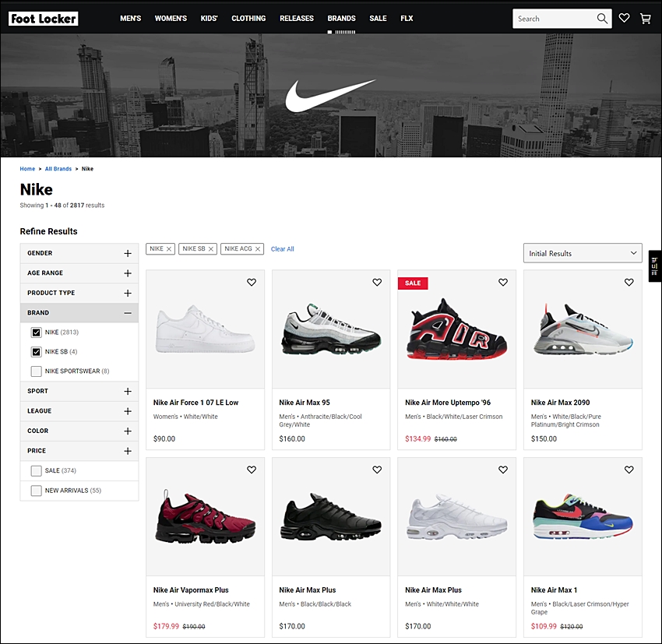Go to Home breadcrumb

coord(27,169)
